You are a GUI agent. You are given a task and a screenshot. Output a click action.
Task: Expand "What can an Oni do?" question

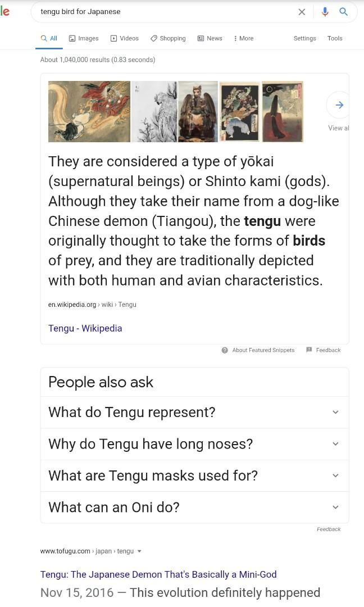(x=335, y=507)
